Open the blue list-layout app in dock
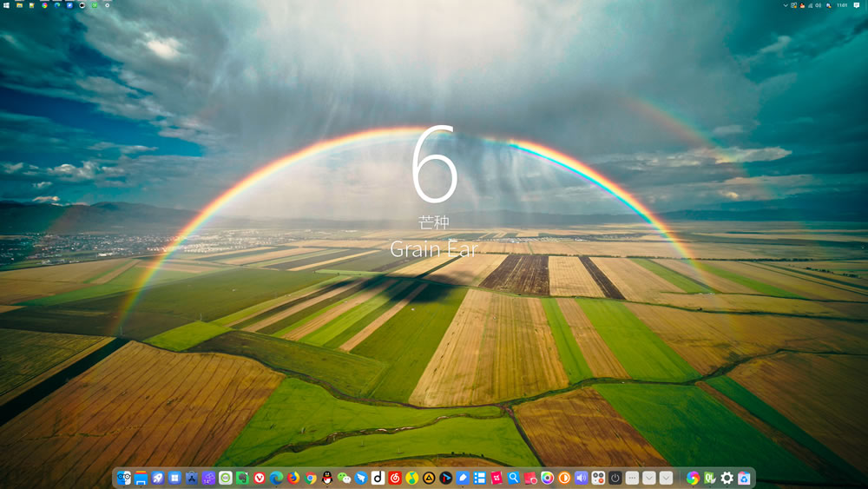 tap(479, 478)
